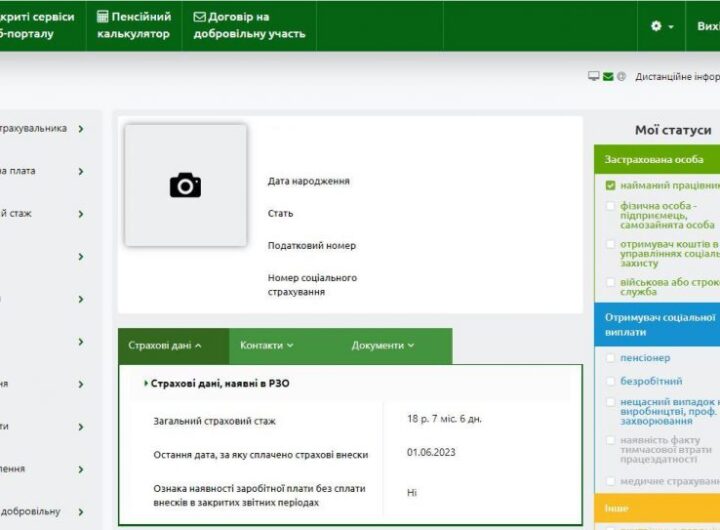The width and height of the screenshot is (720, 530).
Task: Click the triangle before Страхові дані, наявні в РЗО
Action: pyautogui.click(x=146, y=383)
